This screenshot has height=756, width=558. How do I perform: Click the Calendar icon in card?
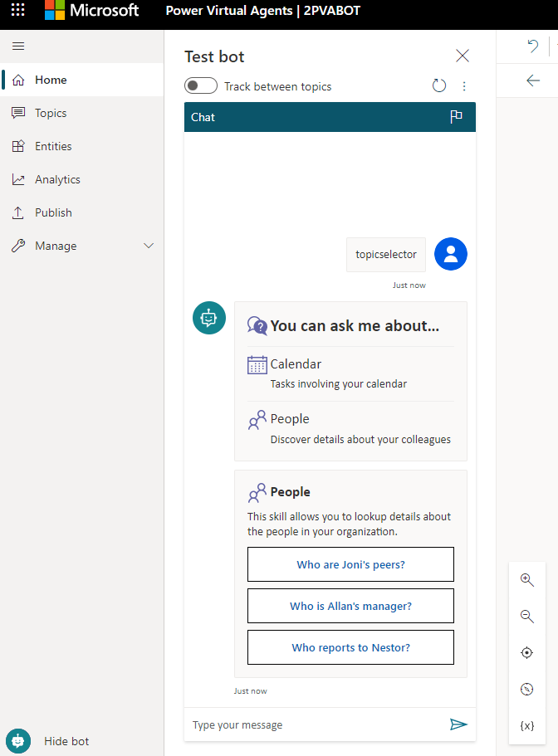coord(257,364)
